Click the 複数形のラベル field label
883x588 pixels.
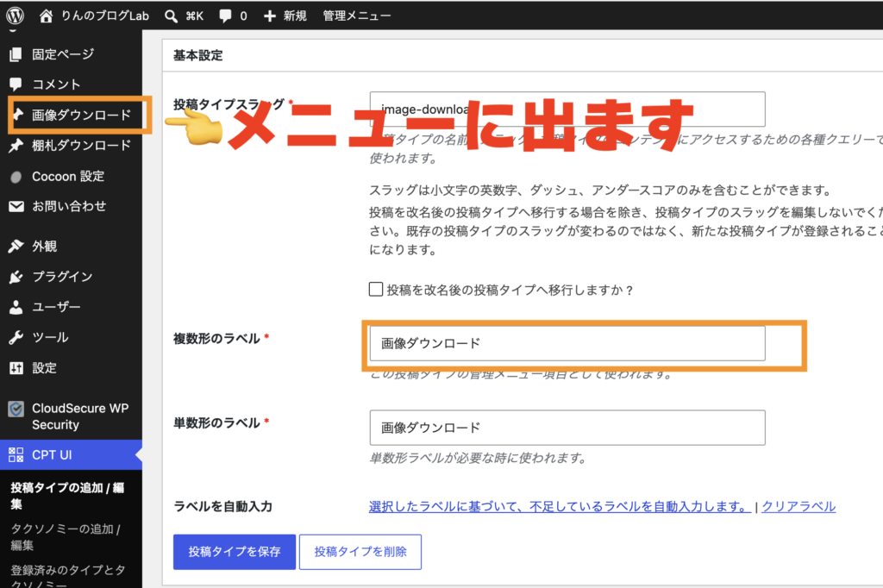click(216, 339)
